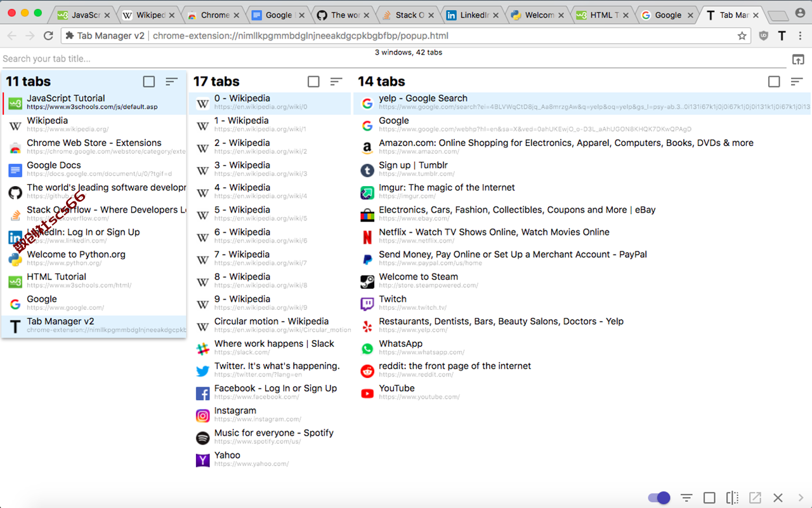This screenshot has height=508, width=812.
Task: Select the Yelp Restaurants, Dentists, Bars row
Action: (x=582, y=326)
